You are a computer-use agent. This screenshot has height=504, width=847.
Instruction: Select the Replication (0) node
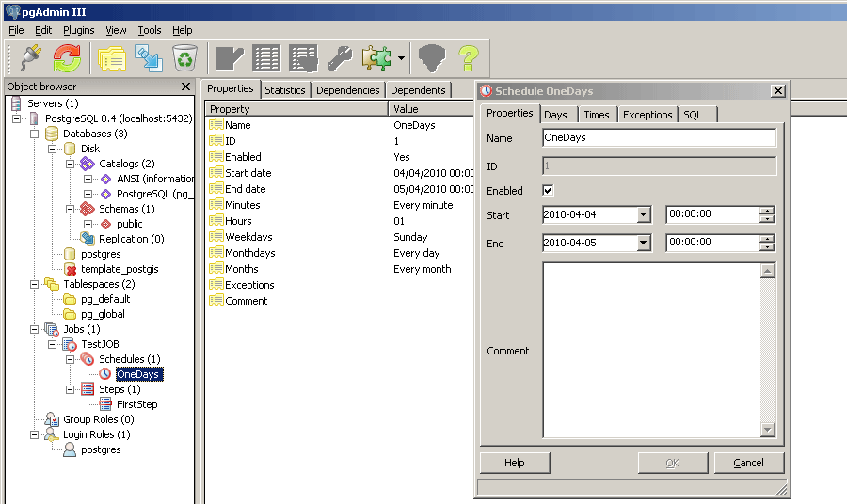tap(131, 239)
